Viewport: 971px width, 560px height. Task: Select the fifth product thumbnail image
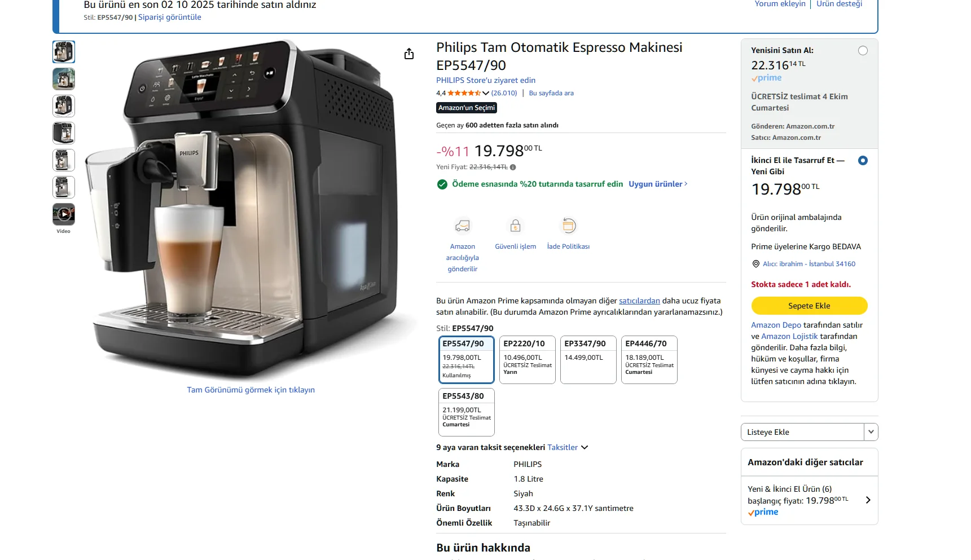pos(64,160)
